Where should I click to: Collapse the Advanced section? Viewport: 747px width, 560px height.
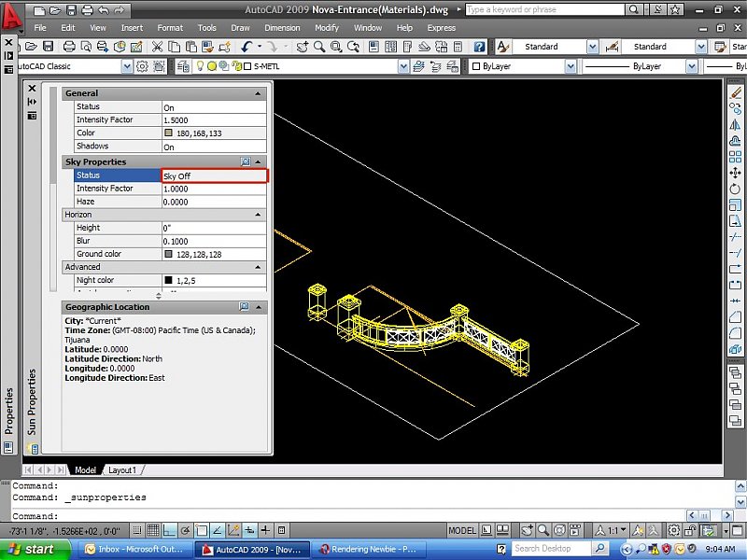point(258,267)
